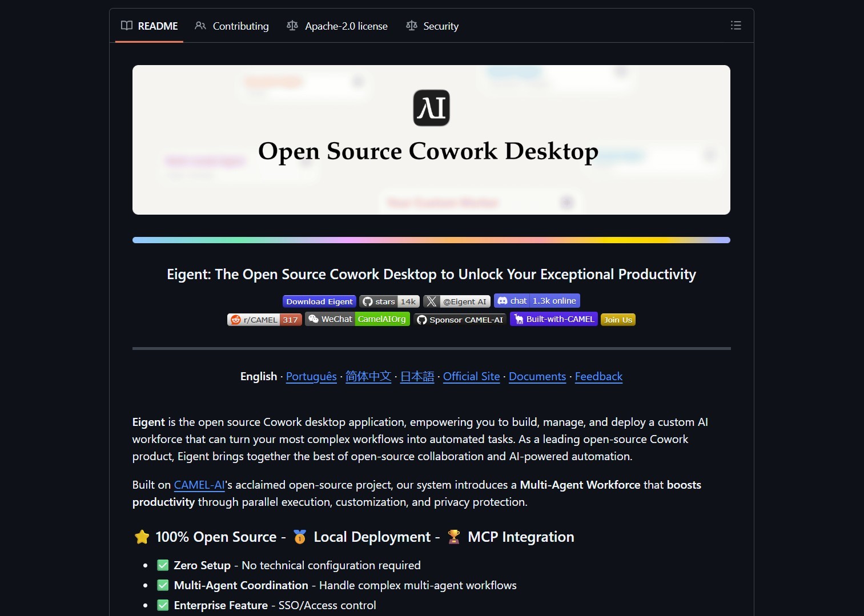Click the medal emoji before Local Deployment
This screenshot has height=616, width=864.
(300, 537)
